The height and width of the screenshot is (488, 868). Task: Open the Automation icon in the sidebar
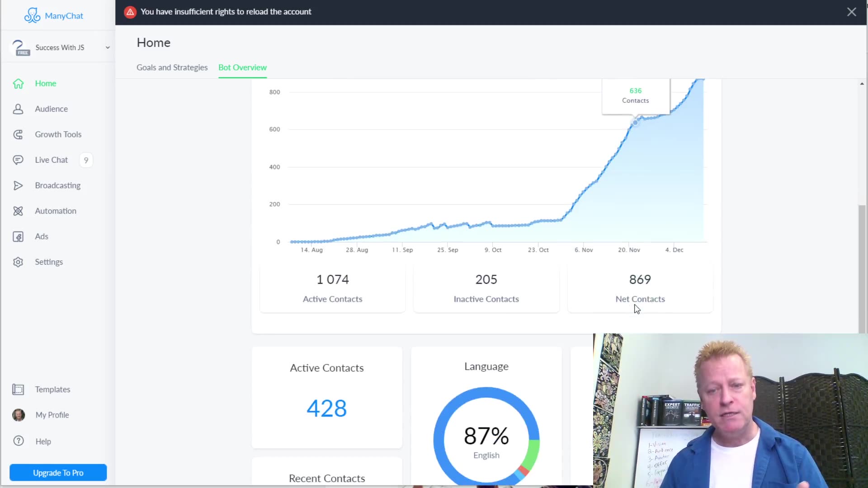tap(18, 211)
